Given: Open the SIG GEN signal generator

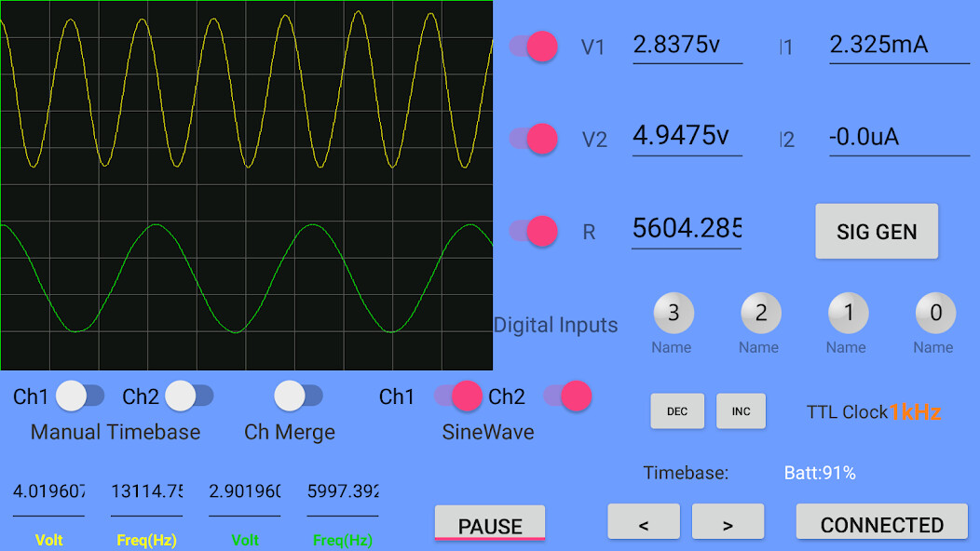Looking at the screenshot, I should (877, 232).
